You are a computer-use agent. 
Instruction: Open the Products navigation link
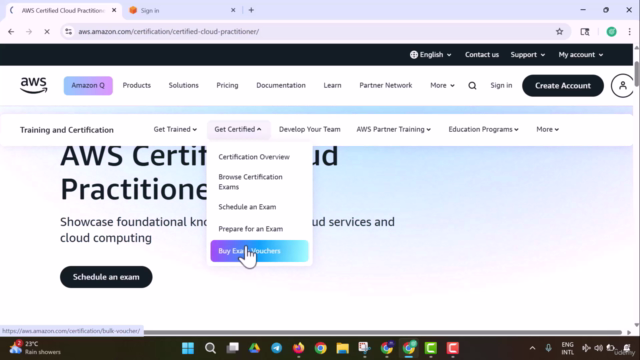pyautogui.click(x=137, y=85)
